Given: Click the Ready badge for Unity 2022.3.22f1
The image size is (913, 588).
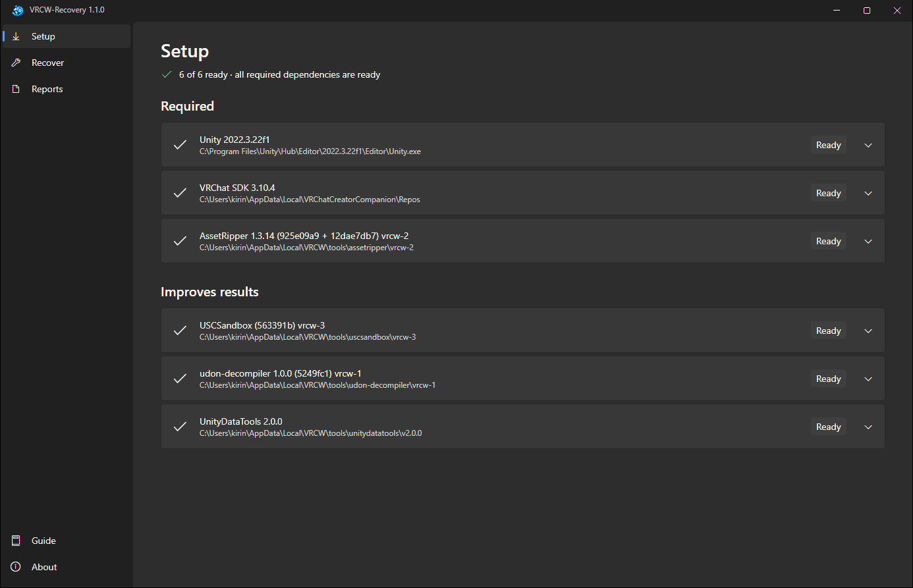Looking at the screenshot, I should [x=829, y=145].
